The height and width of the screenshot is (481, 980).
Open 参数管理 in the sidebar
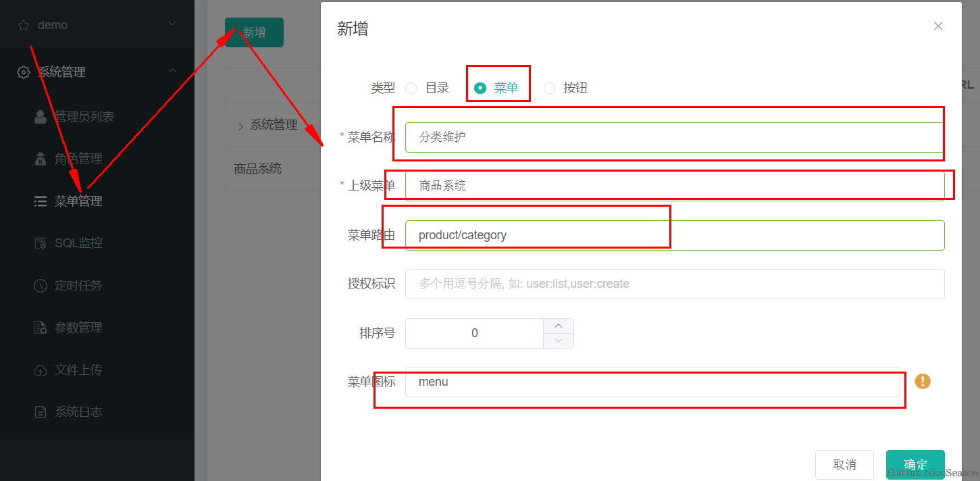point(78,328)
